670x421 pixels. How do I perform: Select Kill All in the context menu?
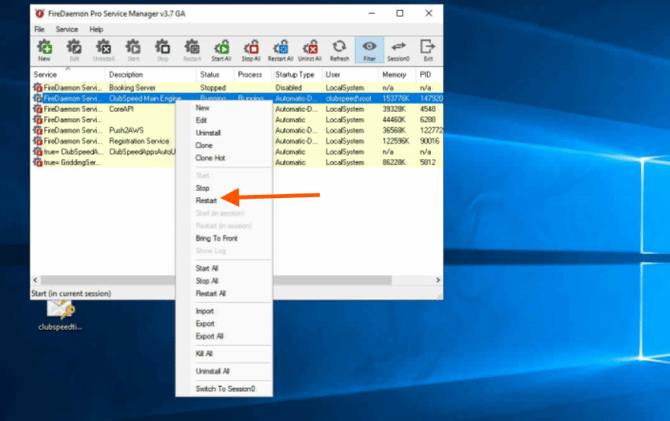(204, 352)
